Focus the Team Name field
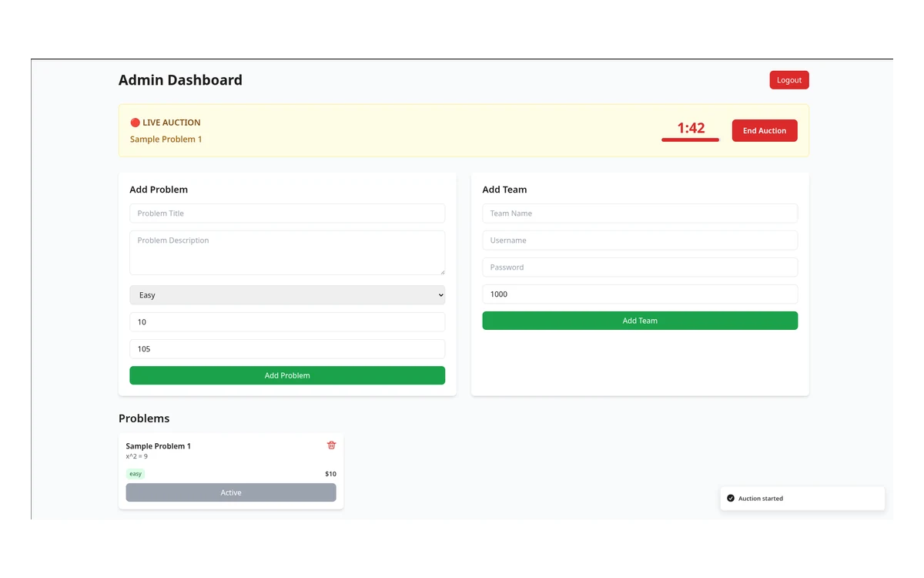 point(640,213)
